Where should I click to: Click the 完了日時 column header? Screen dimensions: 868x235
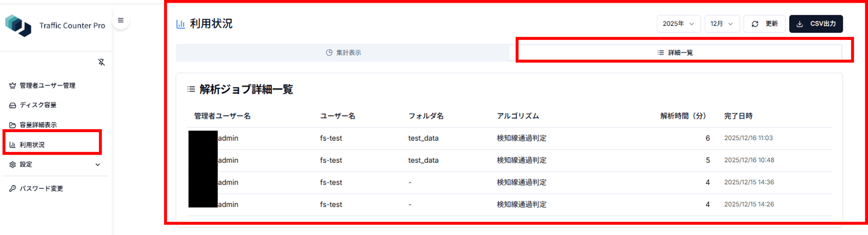coord(738,116)
